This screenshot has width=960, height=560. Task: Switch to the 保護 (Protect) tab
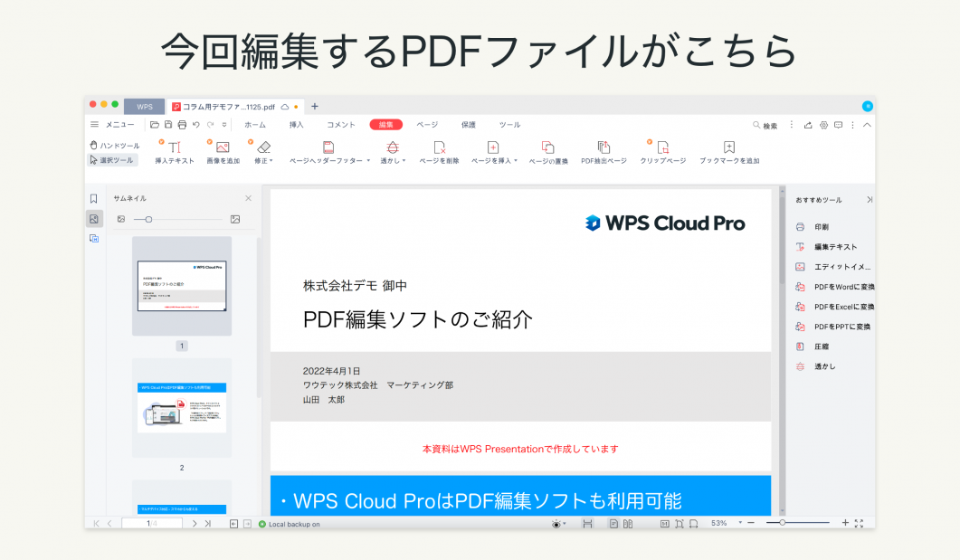[x=470, y=124]
